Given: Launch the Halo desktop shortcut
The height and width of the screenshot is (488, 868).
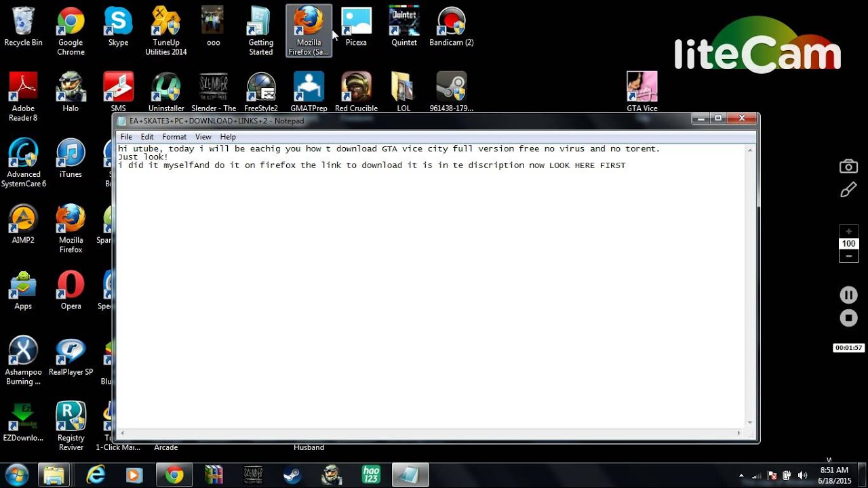Looking at the screenshot, I should [x=71, y=93].
